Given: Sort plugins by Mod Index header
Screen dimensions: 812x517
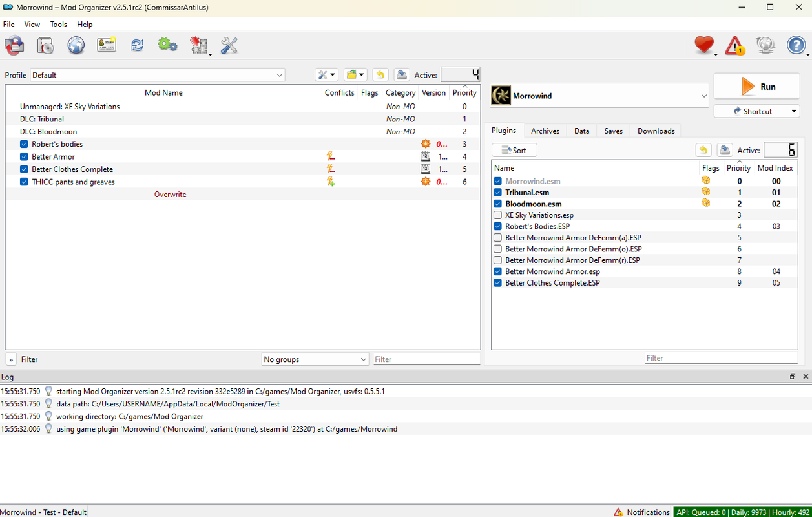Looking at the screenshot, I should [775, 168].
